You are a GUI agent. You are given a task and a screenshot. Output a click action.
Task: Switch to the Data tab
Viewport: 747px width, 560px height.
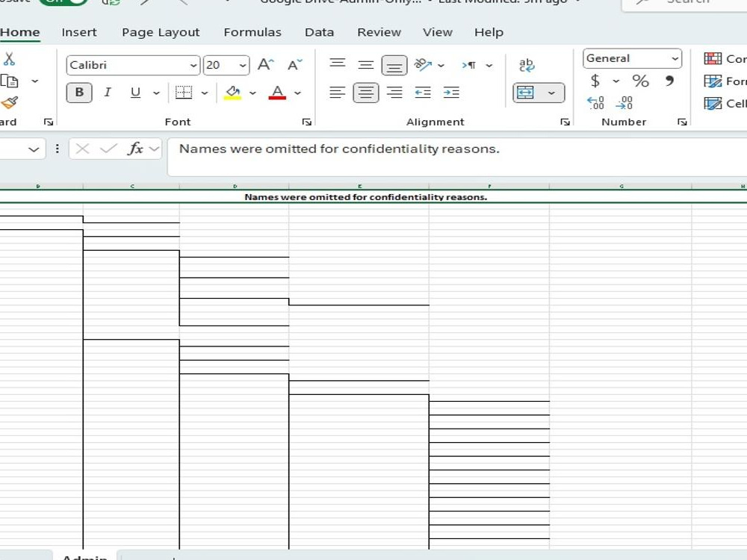(319, 32)
